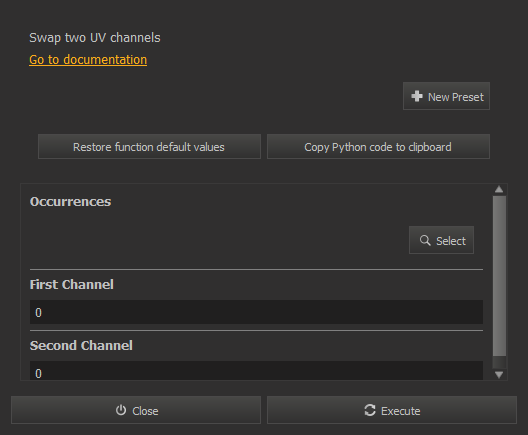Screen dimensions: 528x435
Task: Click the Second Channel label
Action: click(81, 345)
